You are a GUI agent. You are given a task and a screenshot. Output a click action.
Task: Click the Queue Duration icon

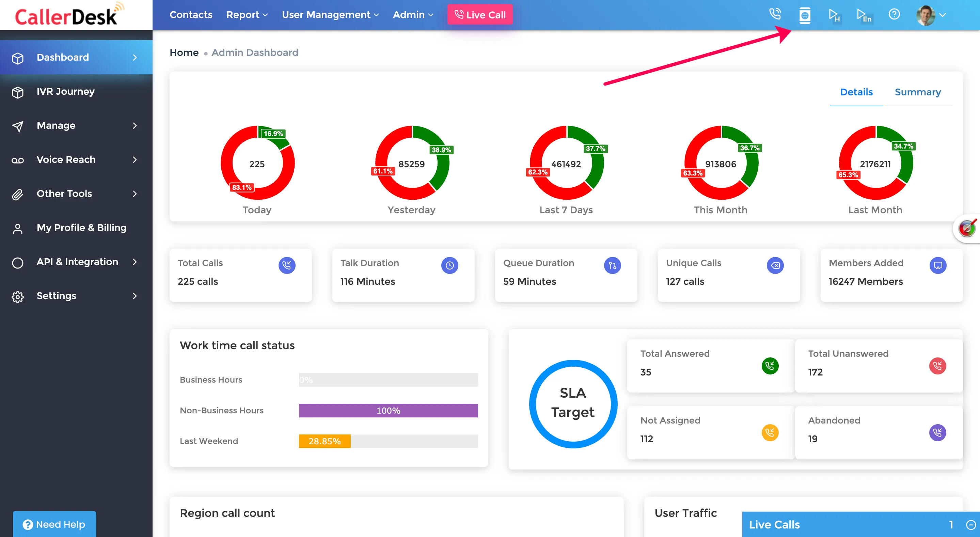(613, 265)
